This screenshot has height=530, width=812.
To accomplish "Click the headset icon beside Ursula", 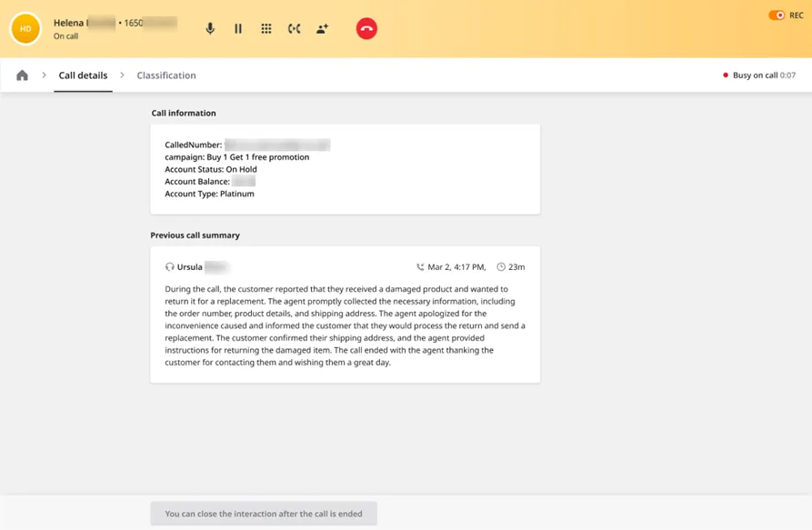I will [x=169, y=267].
